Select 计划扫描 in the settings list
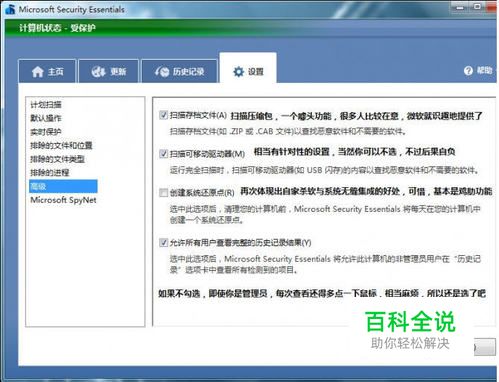Screen dimensions: 499x382 click(46, 105)
